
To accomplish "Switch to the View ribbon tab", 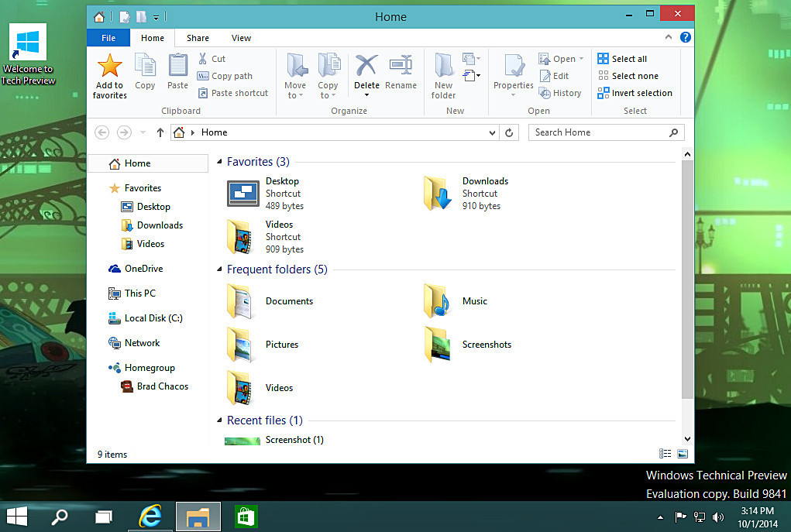I will click(x=241, y=38).
